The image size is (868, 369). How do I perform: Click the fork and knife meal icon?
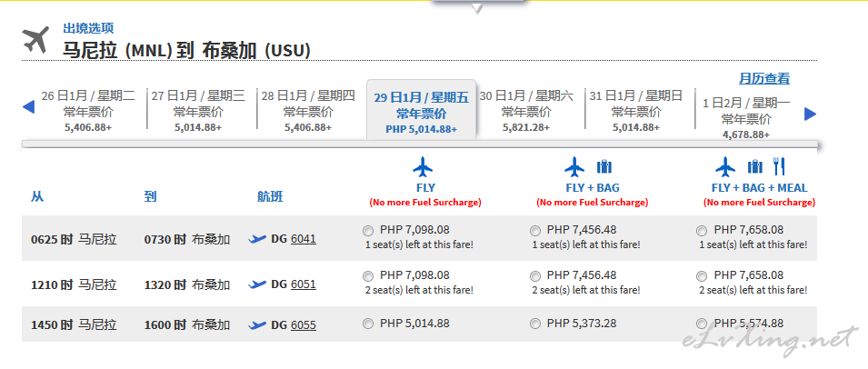click(779, 166)
